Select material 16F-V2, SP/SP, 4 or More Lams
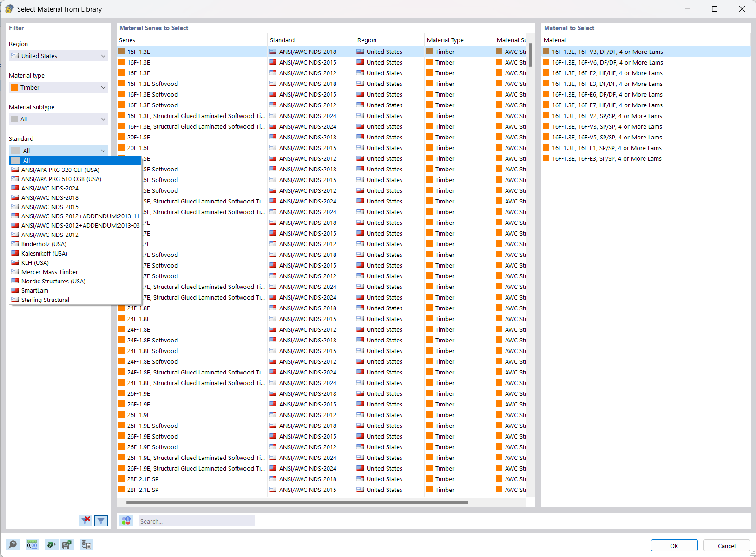This screenshot has height=557, width=756. [x=646, y=116]
